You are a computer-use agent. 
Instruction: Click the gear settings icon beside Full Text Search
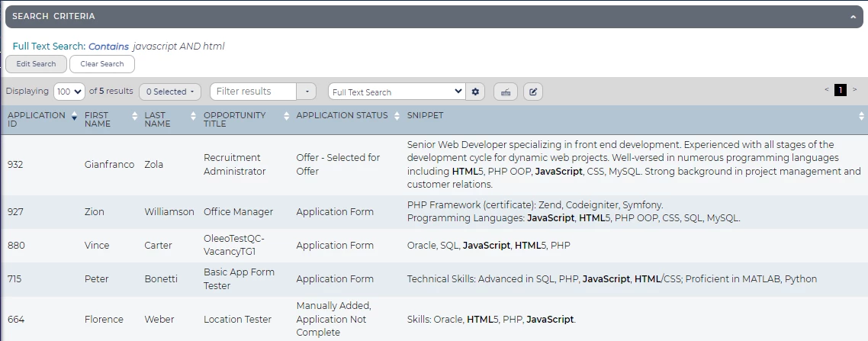476,92
